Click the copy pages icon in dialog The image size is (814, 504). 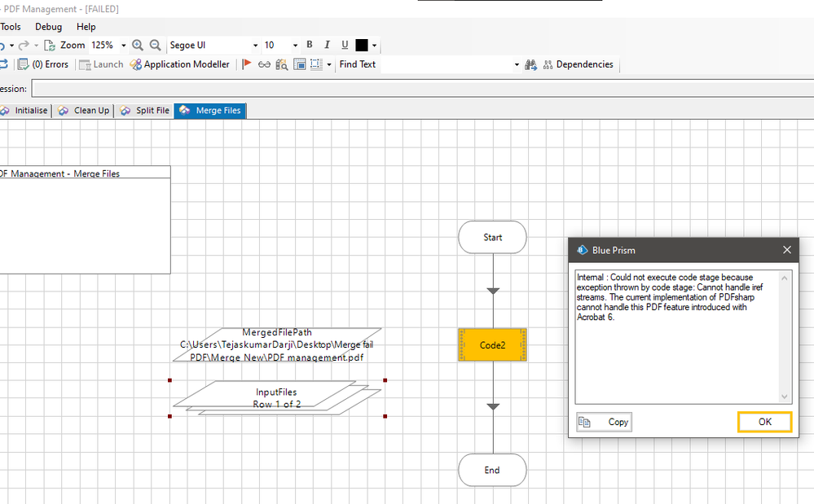pos(584,422)
